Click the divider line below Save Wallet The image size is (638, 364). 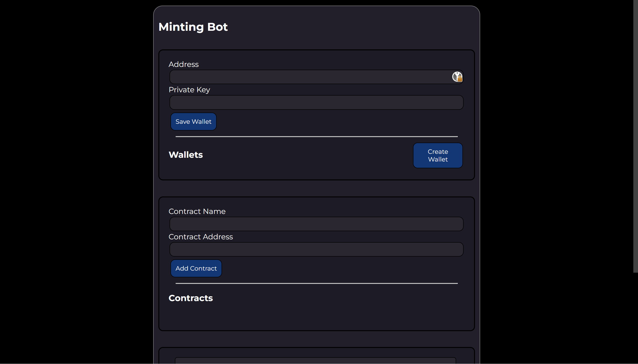(316, 136)
